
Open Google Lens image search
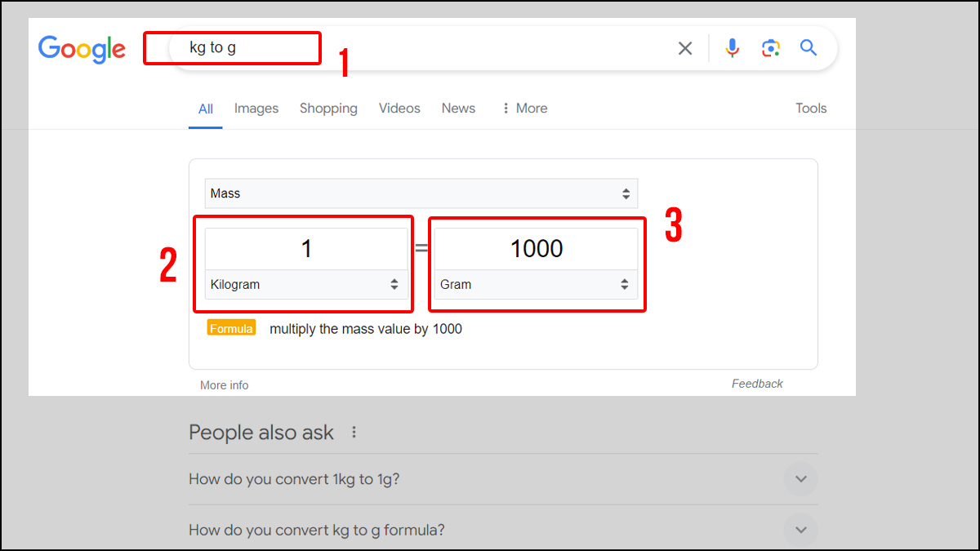pos(770,49)
